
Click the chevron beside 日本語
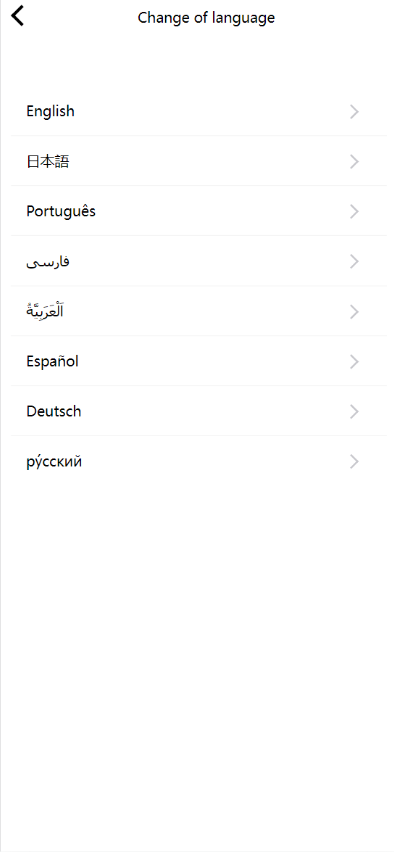point(354,162)
